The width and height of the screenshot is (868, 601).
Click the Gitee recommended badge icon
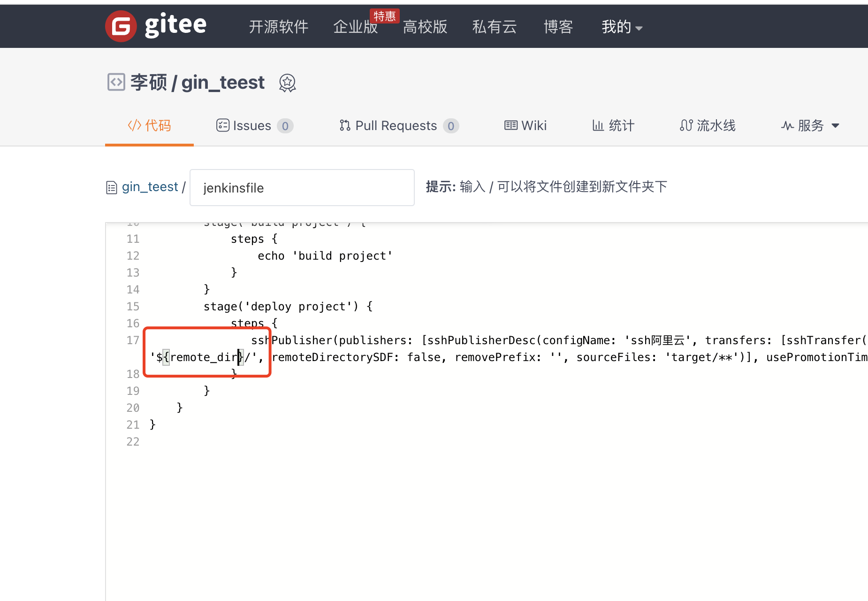pos(288,83)
